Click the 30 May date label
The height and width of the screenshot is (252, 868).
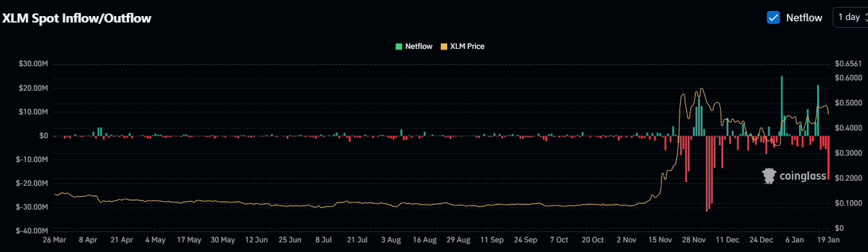pyautogui.click(x=223, y=240)
